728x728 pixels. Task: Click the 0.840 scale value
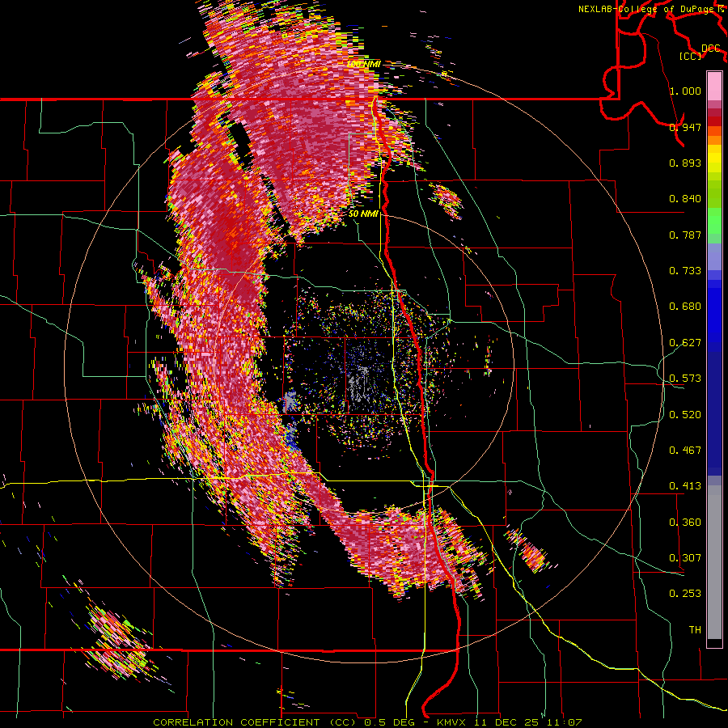pyautogui.click(x=685, y=199)
